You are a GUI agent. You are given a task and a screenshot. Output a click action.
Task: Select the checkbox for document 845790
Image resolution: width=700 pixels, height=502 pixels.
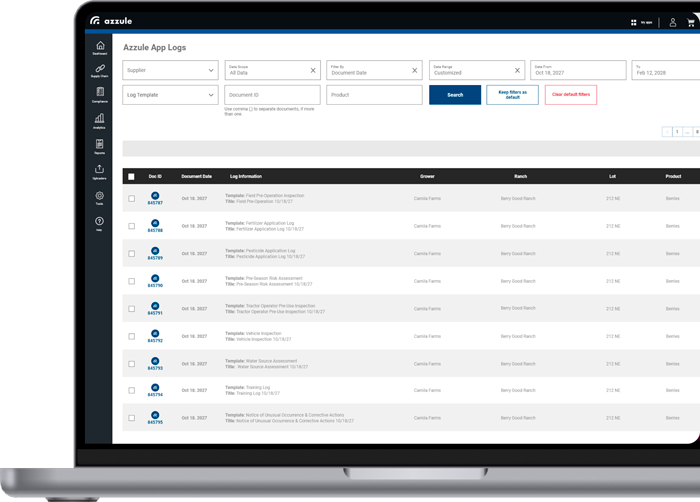pyautogui.click(x=131, y=281)
